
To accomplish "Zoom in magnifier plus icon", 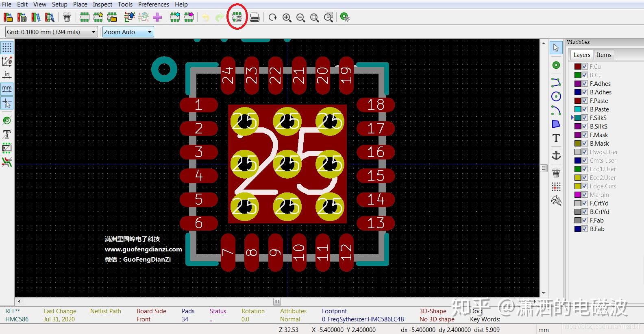I will (x=287, y=17).
